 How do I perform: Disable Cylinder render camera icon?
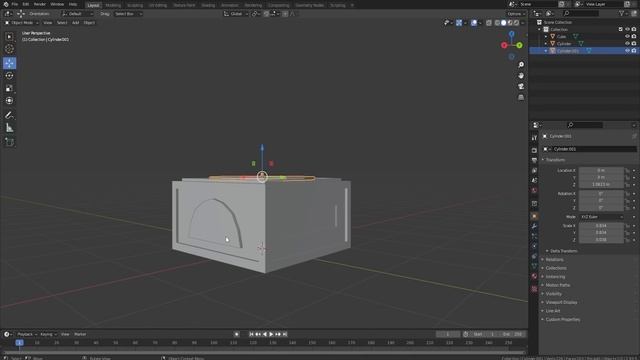[634, 43]
